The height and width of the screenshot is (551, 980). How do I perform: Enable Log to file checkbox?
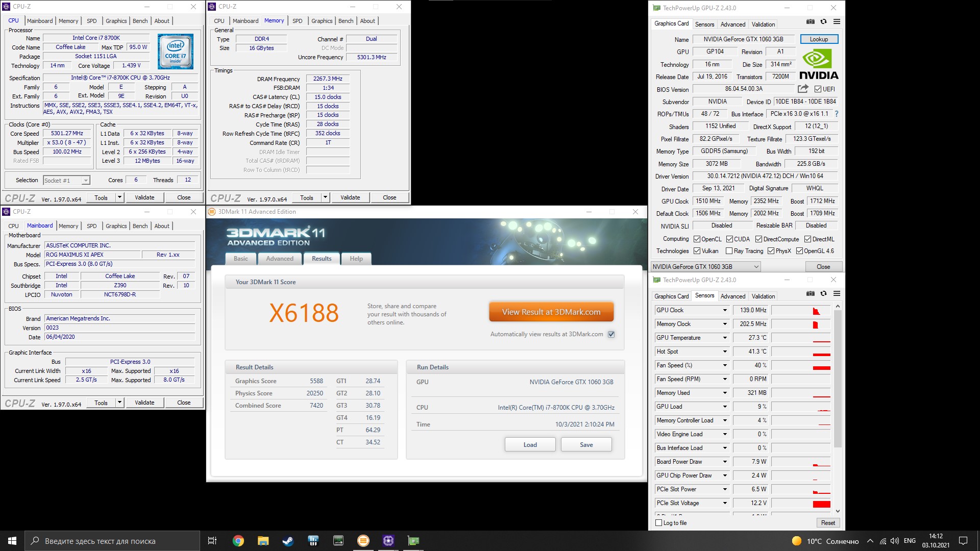658,522
